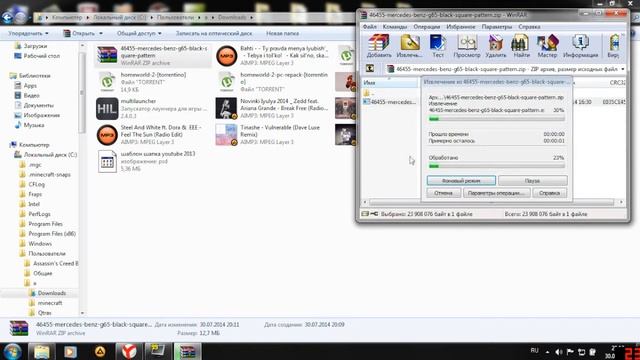Click the Explorer Back navigation arrow
This screenshot has height=360, width=640.
[7, 17]
